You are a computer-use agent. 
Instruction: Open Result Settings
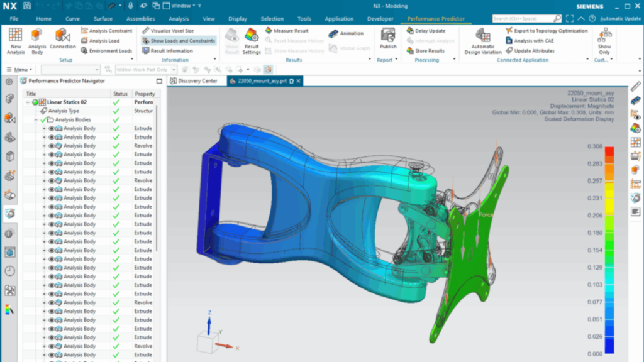coord(252,41)
